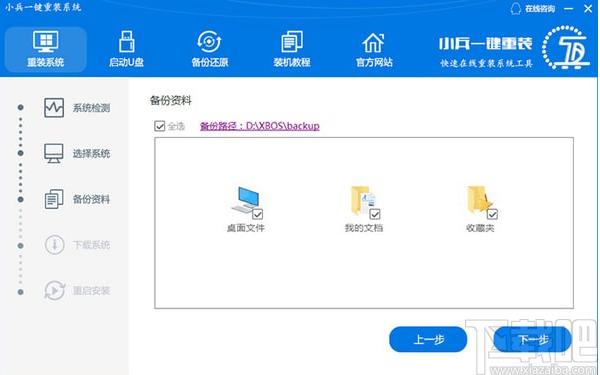Image resolution: width=600 pixels, height=375 pixels.
Task: Click the 桌面文件 label
Action: tap(246, 228)
